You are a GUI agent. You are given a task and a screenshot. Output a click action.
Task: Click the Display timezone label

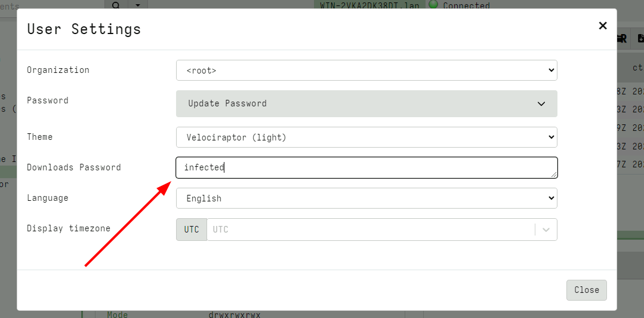point(69,228)
